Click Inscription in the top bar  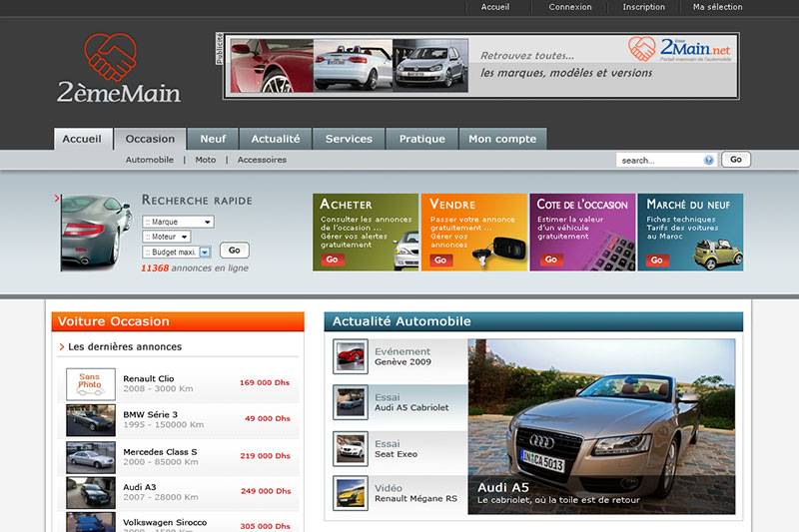coord(643,7)
